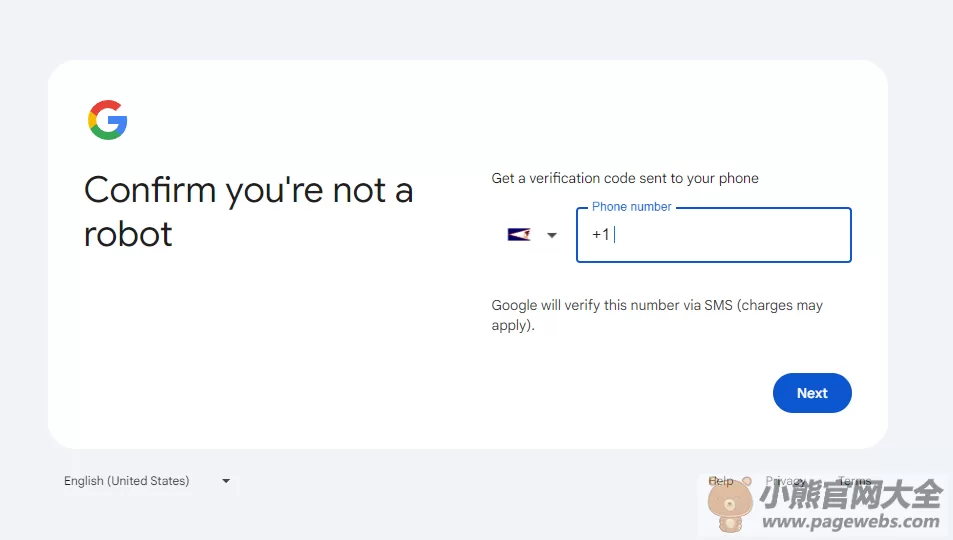
Task: Open the Help link in footer
Action: tap(721, 480)
